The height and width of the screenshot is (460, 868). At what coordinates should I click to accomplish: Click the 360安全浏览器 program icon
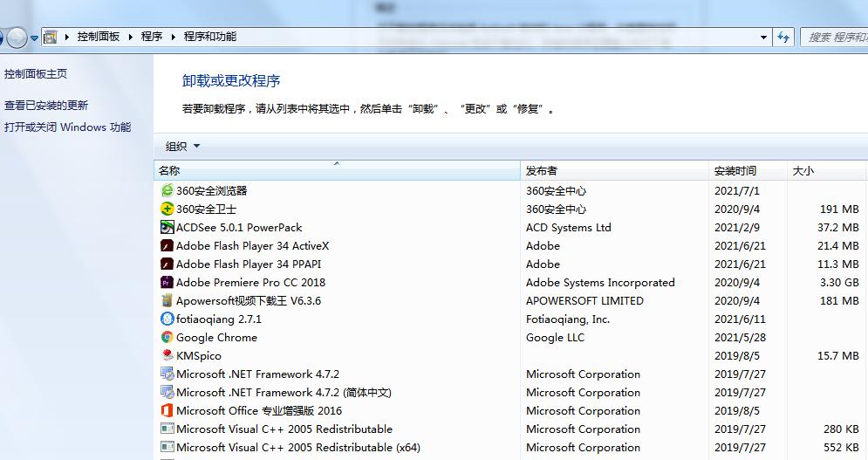167,190
